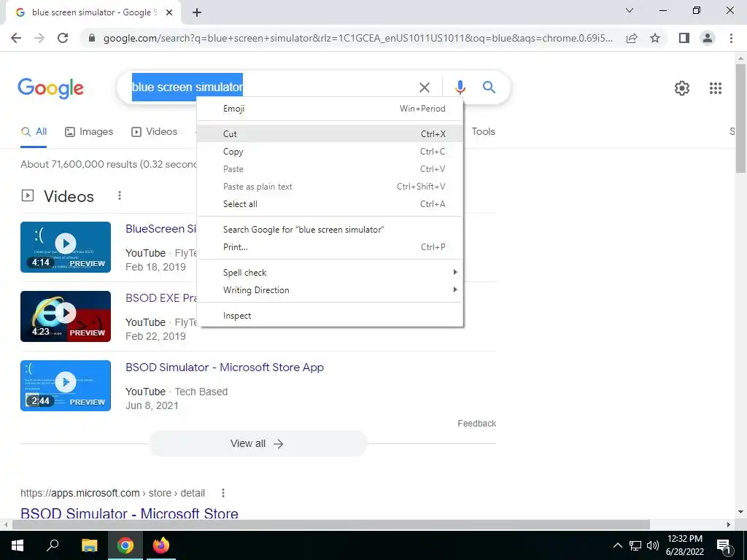Open the share page icon in address bar
This screenshot has height=560, width=747.
(x=632, y=38)
